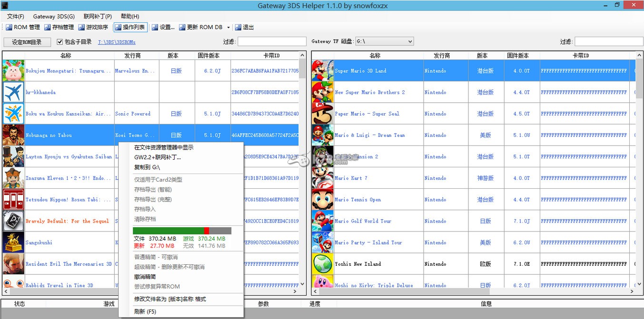Click Mario Party Island Tour icon
This screenshot has width=644, height=319.
pyautogui.click(x=323, y=242)
